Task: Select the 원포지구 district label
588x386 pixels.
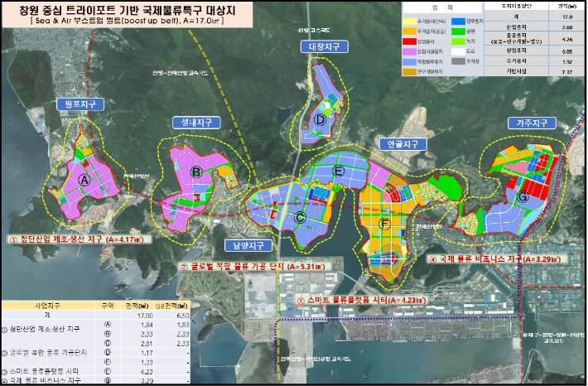Action: (82, 104)
